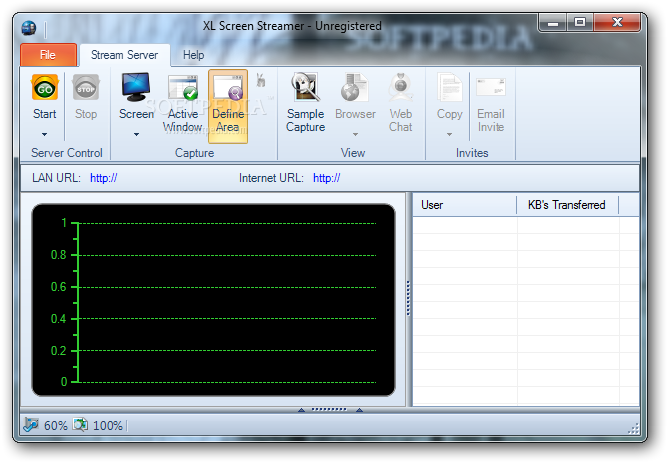Click the 100% scale status icon

click(x=80, y=424)
